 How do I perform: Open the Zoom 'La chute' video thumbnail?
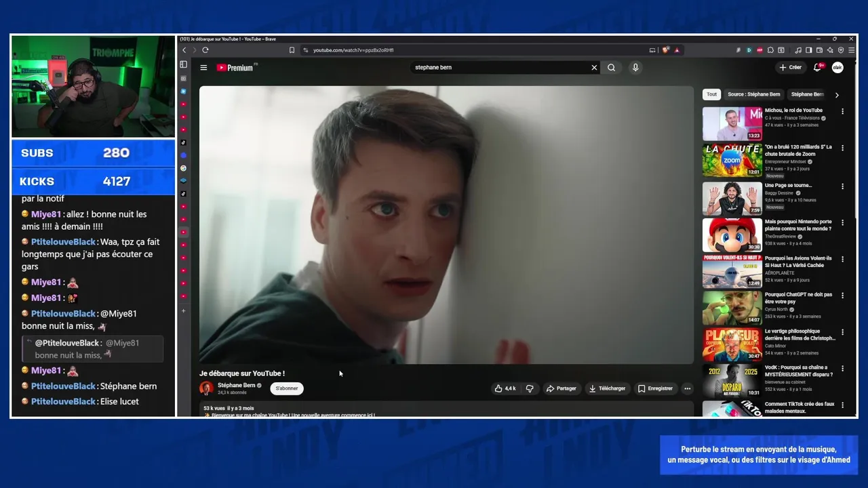tap(732, 161)
